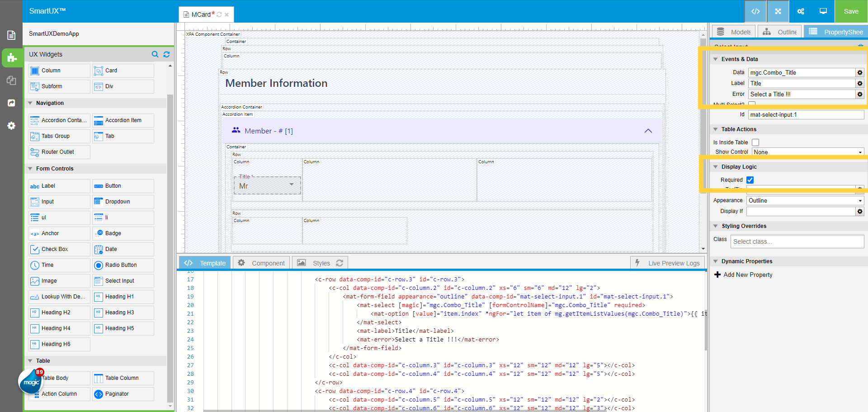Screen dimensions: 868x412
Task: Click the code view icon in the top toolbar
Action: (x=755, y=11)
